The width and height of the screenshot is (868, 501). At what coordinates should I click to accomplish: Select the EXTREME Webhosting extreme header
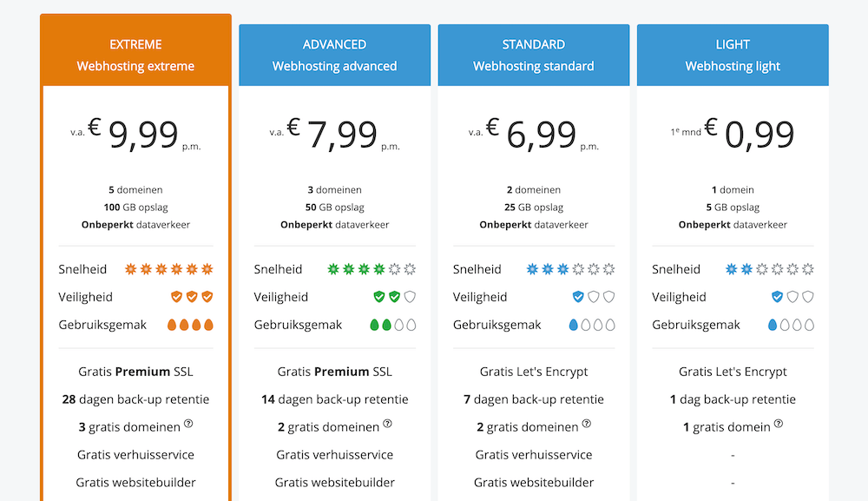tap(135, 55)
